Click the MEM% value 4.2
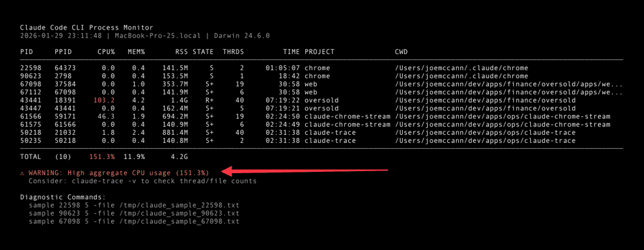 coord(139,100)
